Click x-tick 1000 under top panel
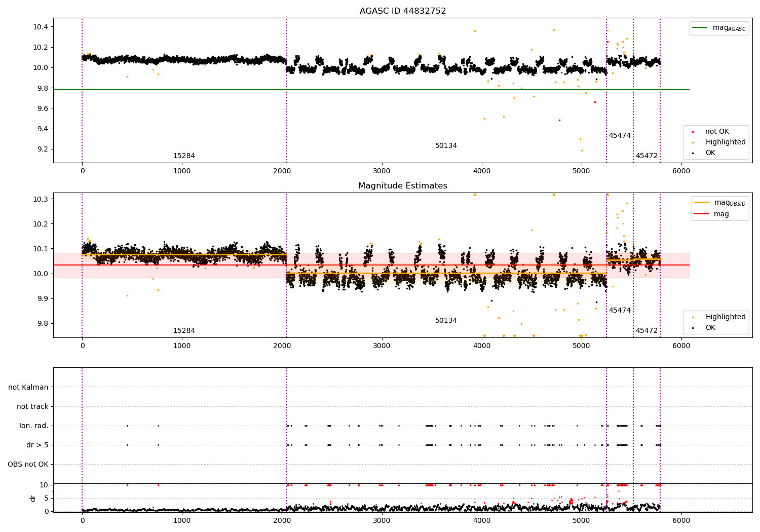 tap(182, 171)
